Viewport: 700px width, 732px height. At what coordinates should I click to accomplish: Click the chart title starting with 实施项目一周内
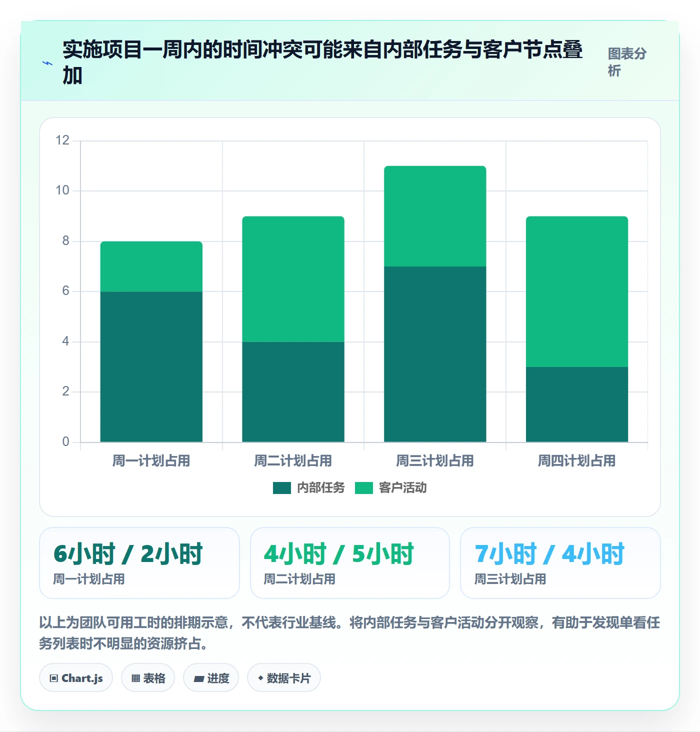click(x=322, y=62)
